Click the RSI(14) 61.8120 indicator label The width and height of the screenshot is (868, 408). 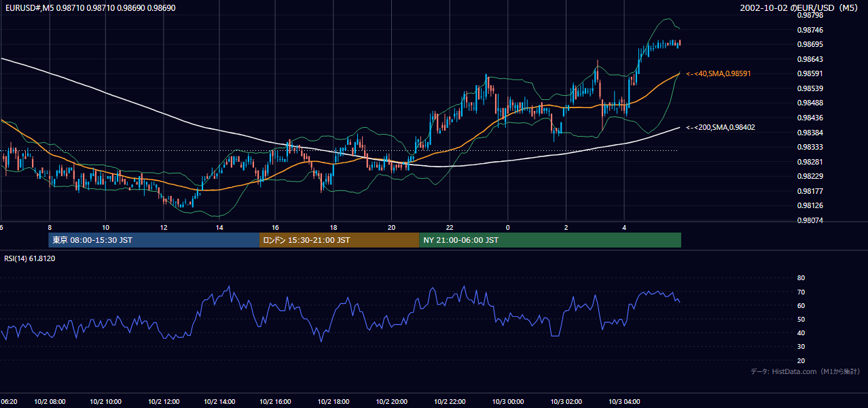pos(30,258)
